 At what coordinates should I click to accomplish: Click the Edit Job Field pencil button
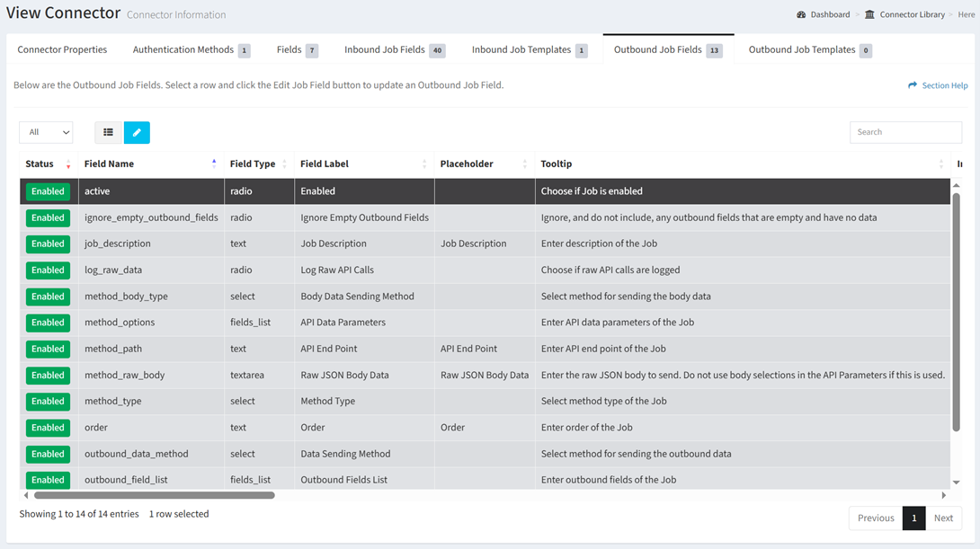click(137, 132)
